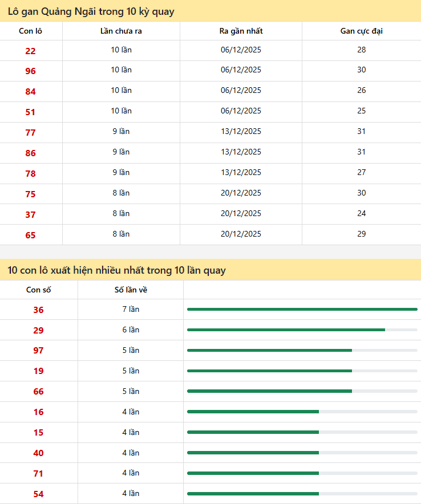Click the 'Ra gần nhất' column header
The image size is (421, 504).
click(241, 31)
